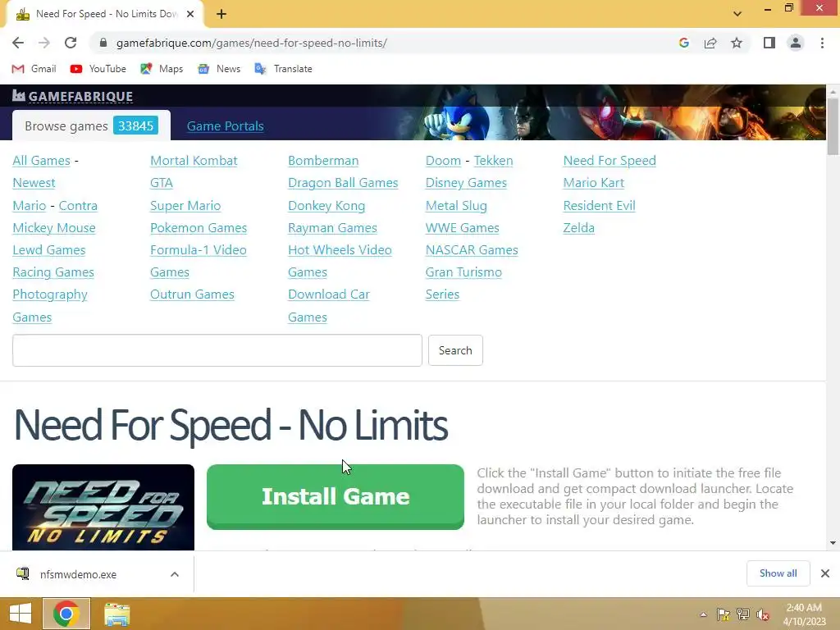840x630 pixels.
Task: Open the Chrome three-dot menu
Action: [822, 43]
